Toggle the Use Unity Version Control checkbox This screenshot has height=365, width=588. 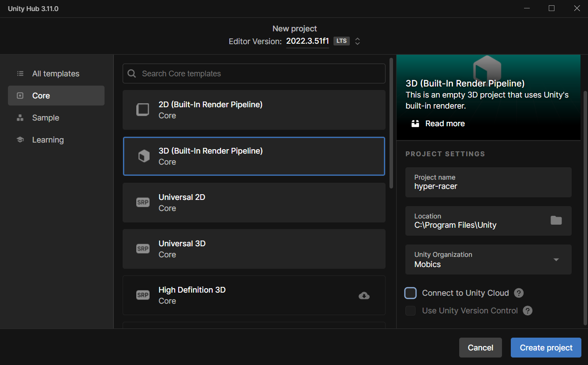[411, 311]
